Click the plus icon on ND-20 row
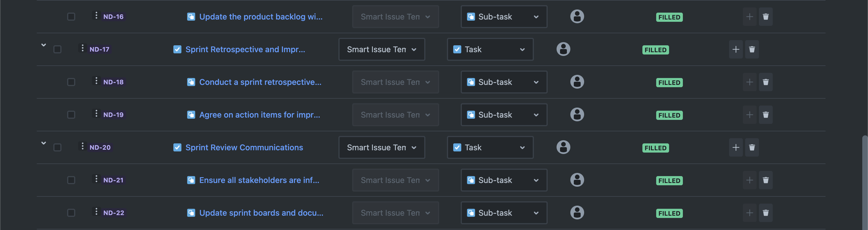Image resolution: width=868 pixels, height=230 pixels. pyautogui.click(x=736, y=147)
